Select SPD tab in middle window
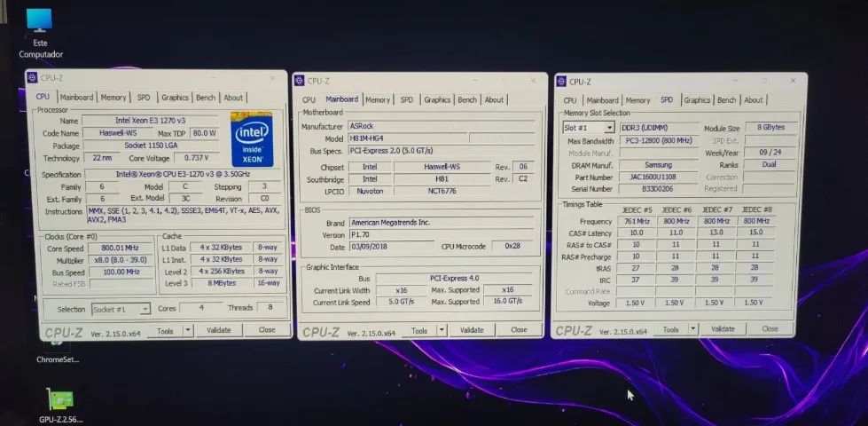The width and height of the screenshot is (868, 426). [407, 99]
